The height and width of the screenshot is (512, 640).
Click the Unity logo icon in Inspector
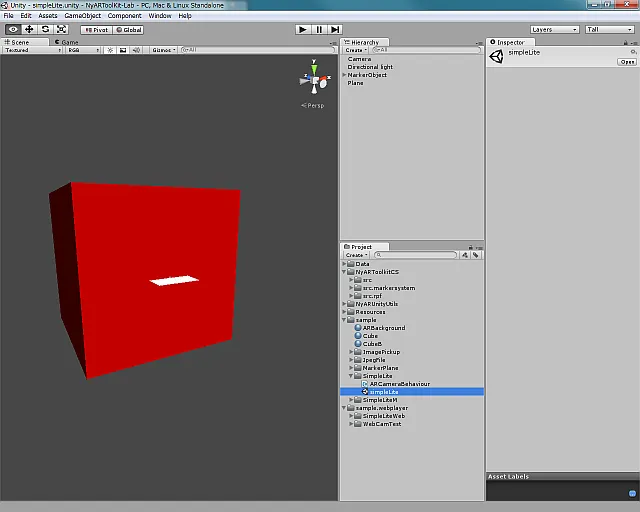[497, 56]
